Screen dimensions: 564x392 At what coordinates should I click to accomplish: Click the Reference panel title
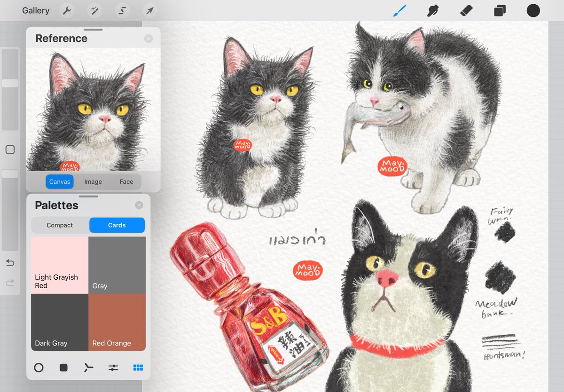pyautogui.click(x=61, y=39)
